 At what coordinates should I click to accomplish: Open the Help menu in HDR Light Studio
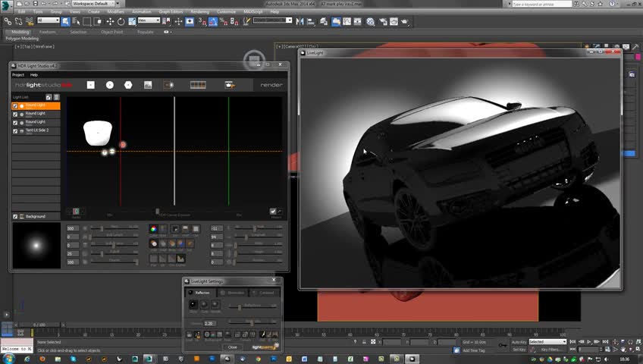point(34,75)
